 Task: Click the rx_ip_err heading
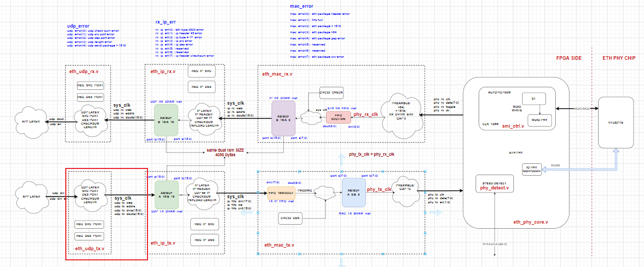pos(166,22)
